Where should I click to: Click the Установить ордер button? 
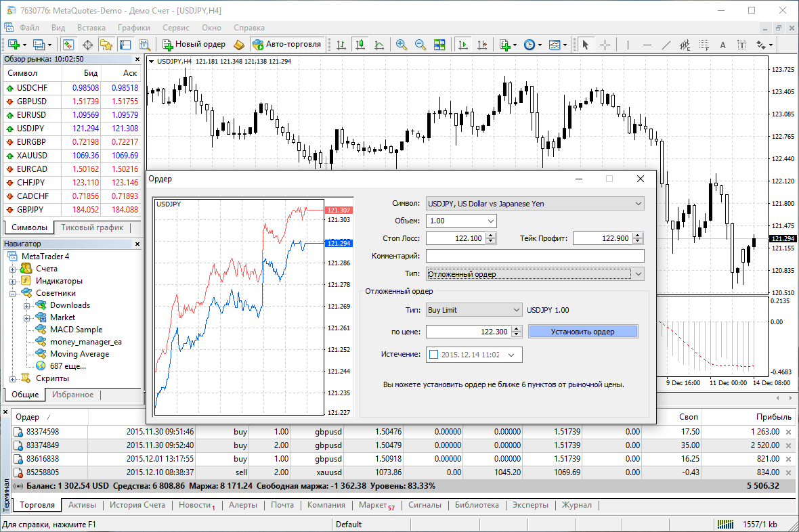tap(583, 332)
